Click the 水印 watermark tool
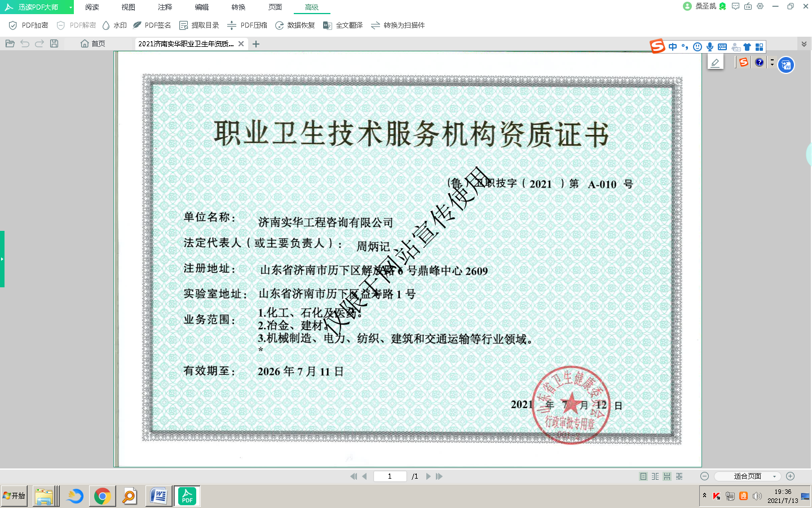 114,25
